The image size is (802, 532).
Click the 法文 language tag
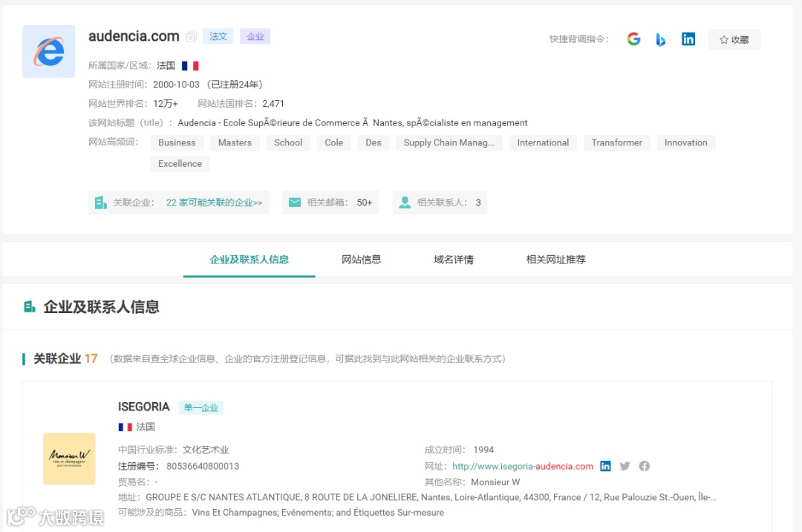click(x=218, y=36)
